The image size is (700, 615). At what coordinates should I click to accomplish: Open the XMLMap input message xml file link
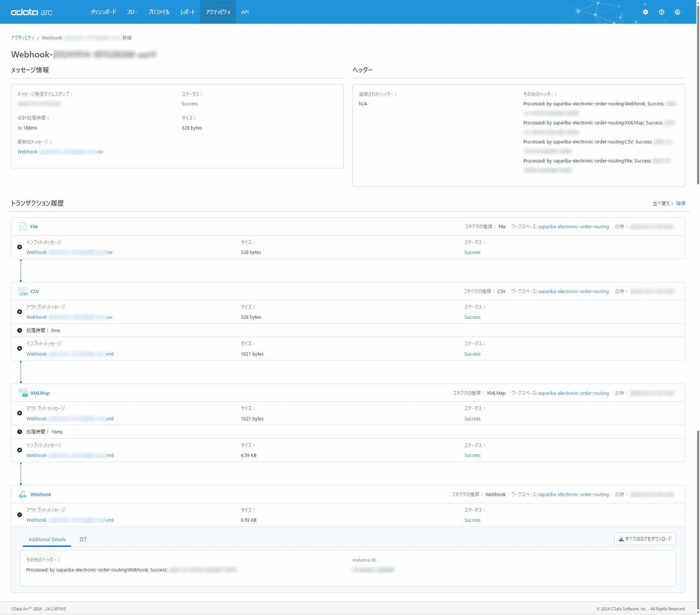coord(70,455)
